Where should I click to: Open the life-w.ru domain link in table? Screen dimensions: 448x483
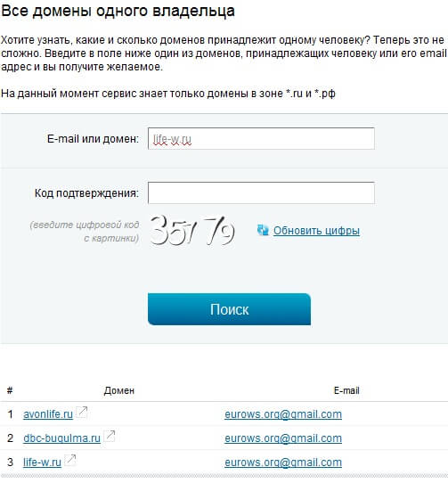pos(42,462)
